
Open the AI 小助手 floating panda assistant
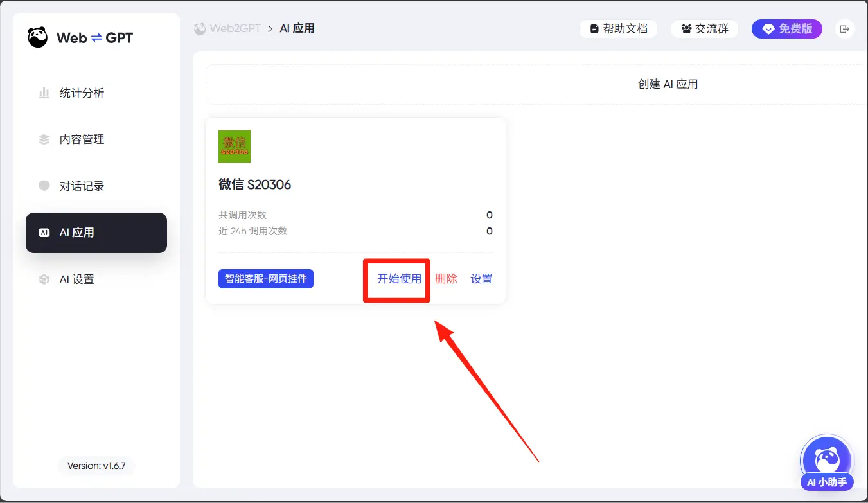pyautogui.click(x=826, y=460)
